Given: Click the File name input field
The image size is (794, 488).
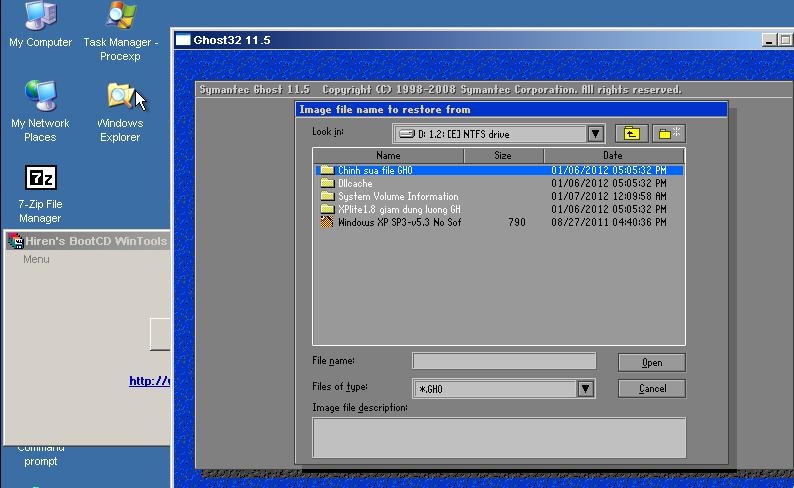Looking at the screenshot, I should [x=504, y=361].
